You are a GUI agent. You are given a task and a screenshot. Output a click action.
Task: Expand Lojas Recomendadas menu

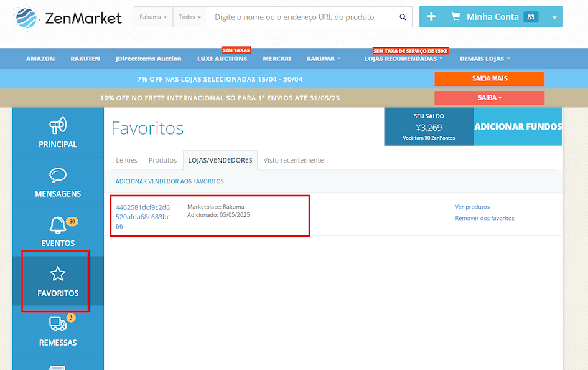(404, 59)
